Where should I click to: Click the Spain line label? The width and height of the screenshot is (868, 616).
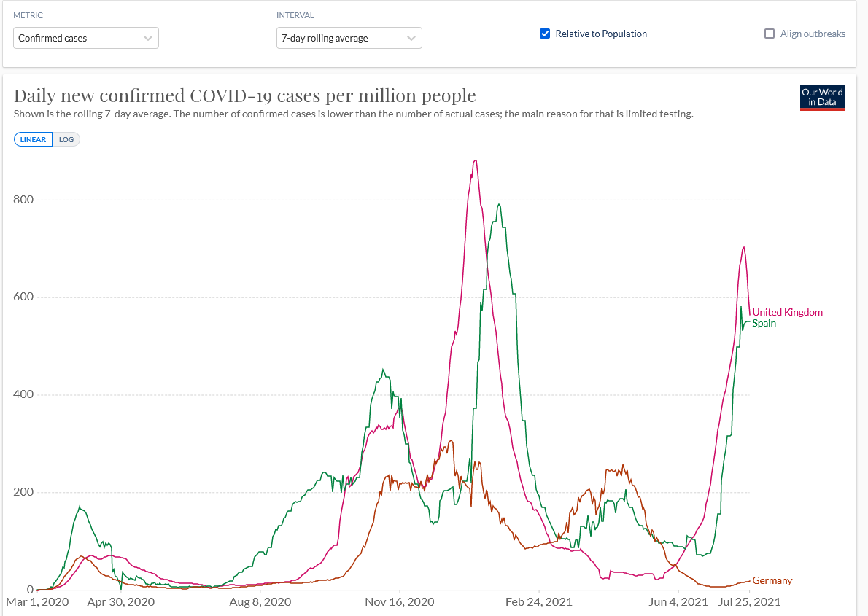764,323
